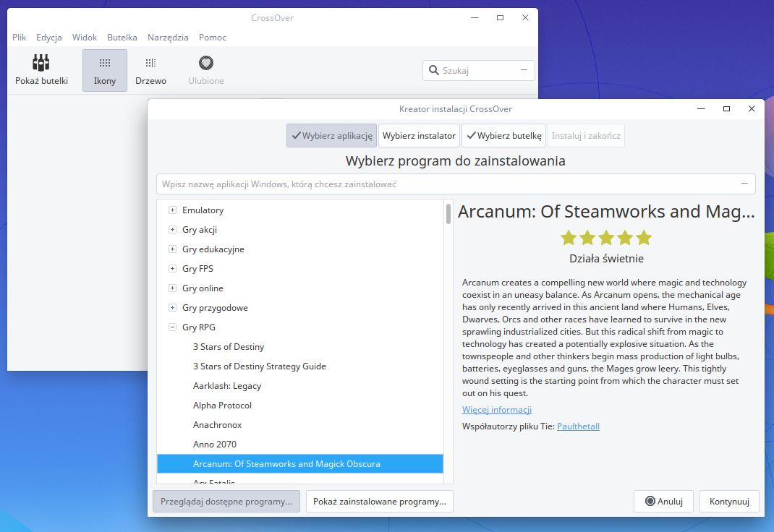Image resolution: width=774 pixels, height=532 pixels.
Task: Select Alpha Protocol in the list
Action: [300, 406]
